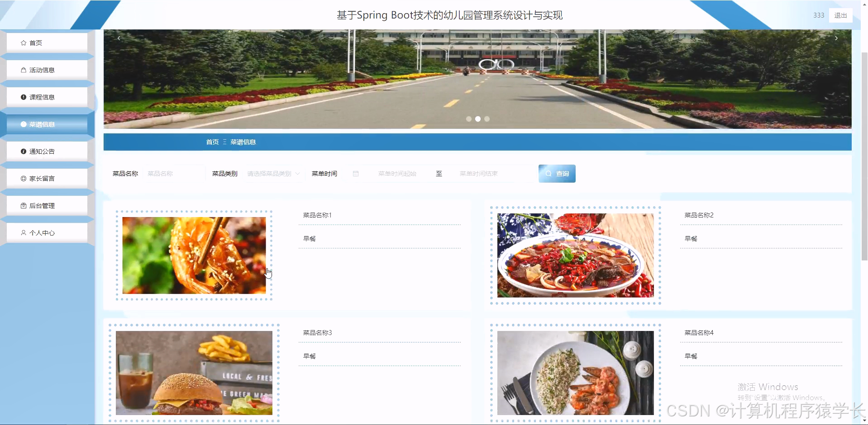Click the 菜品名称1 title text
Image resolution: width=868 pixels, height=425 pixels.
coord(317,215)
